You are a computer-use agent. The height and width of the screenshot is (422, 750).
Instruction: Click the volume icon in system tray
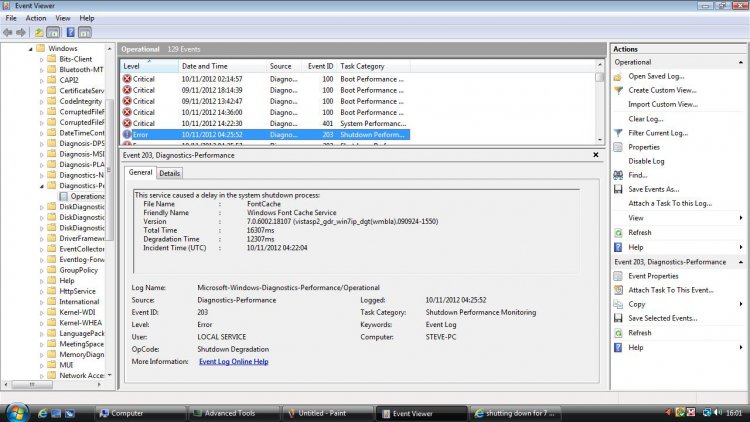click(717, 412)
